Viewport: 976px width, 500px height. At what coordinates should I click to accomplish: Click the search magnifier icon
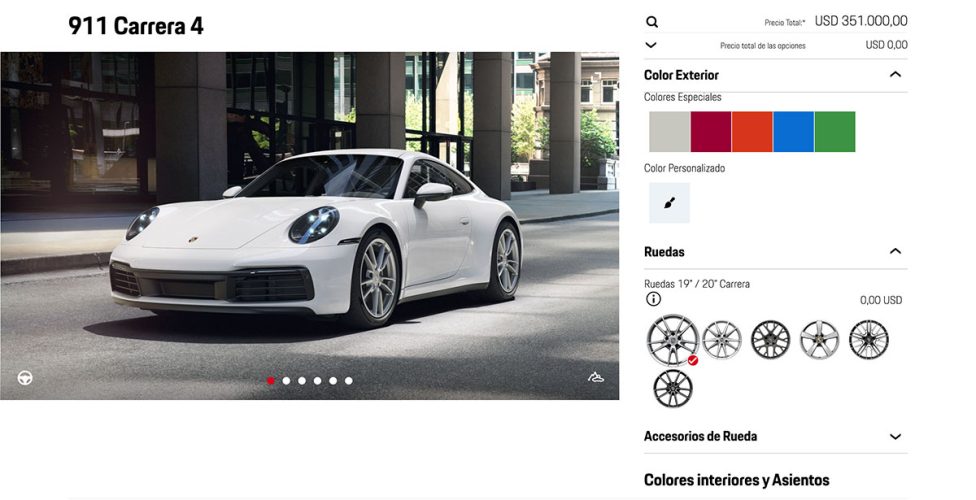[x=652, y=22]
